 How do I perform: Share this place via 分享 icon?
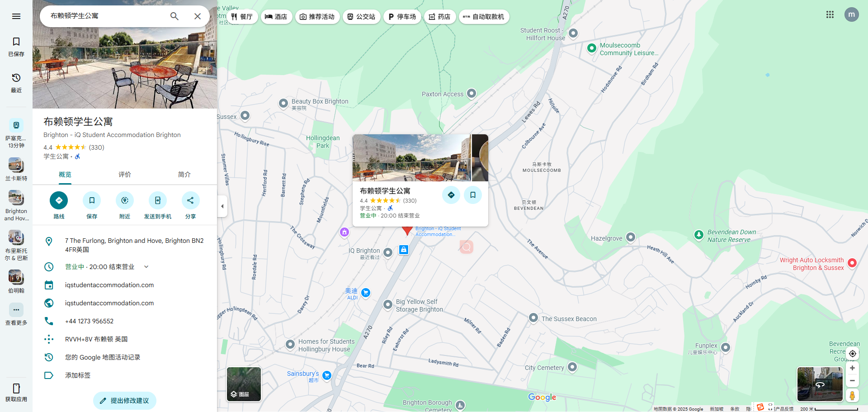coord(190,200)
